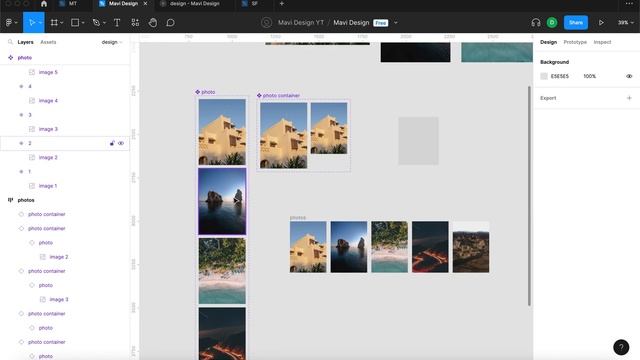Select the image 1 layer
This screenshot has height=360, width=640.
pos(48,186)
